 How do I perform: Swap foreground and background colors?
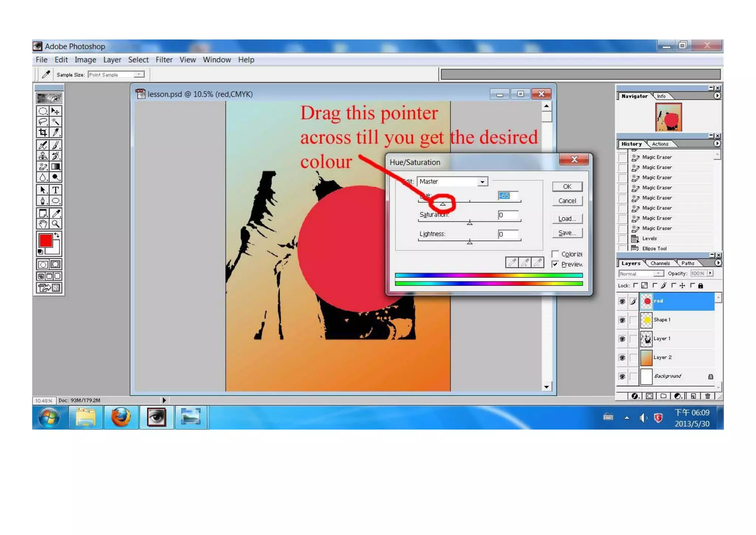tap(57, 235)
